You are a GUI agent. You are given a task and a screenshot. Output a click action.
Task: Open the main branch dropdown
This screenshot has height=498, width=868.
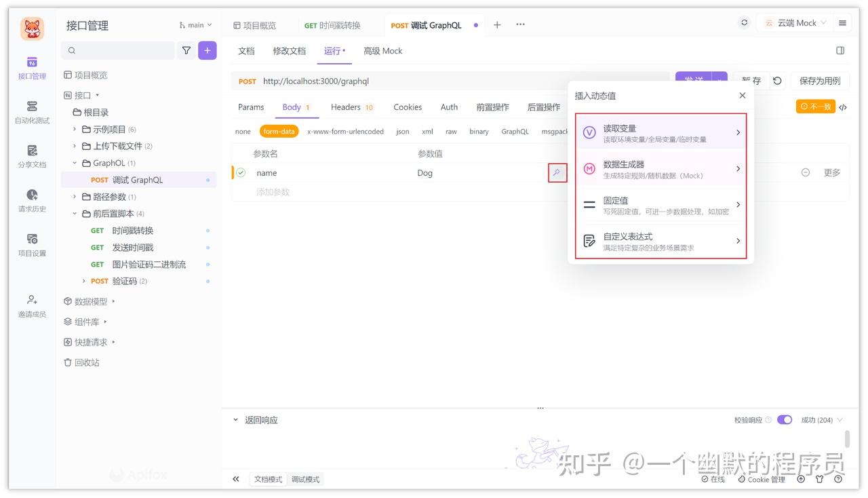pyautogui.click(x=195, y=24)
